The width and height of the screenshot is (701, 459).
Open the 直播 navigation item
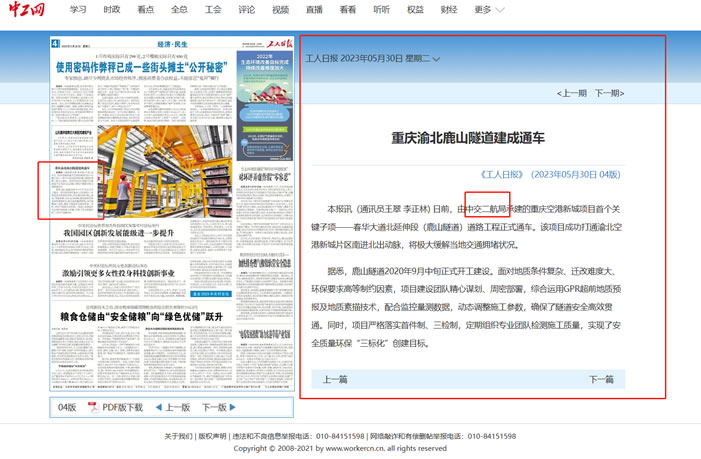click(x=314, y=10)
